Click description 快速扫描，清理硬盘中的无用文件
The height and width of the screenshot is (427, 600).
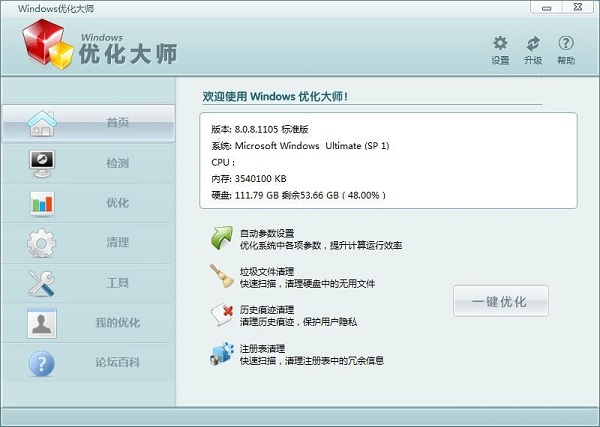coord(307,284)
